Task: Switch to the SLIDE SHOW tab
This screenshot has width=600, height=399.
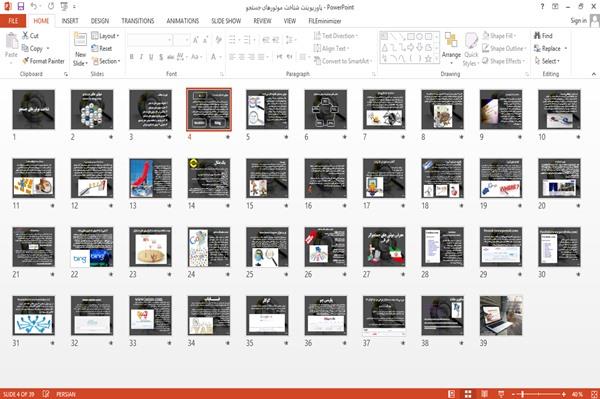Action: point(226,21)
